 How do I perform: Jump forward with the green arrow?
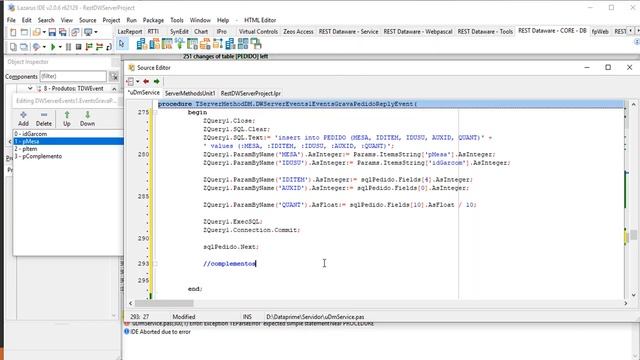[x=157, y=82]
